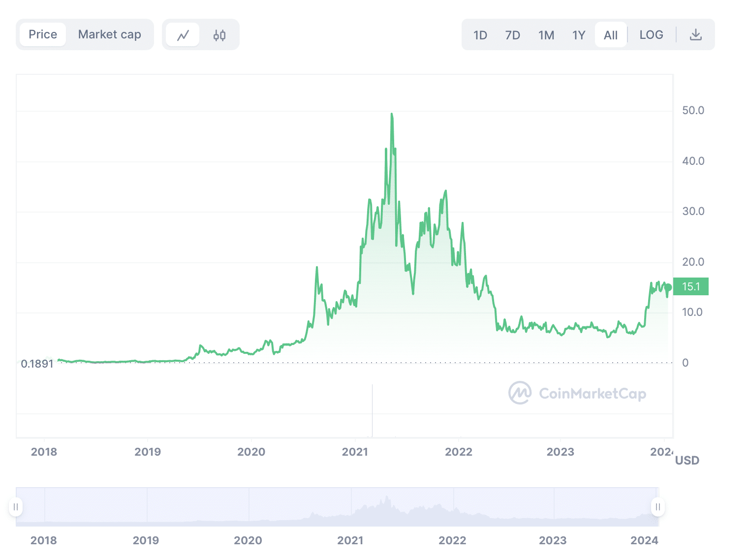Set time range to 1M

click(546, 35)
